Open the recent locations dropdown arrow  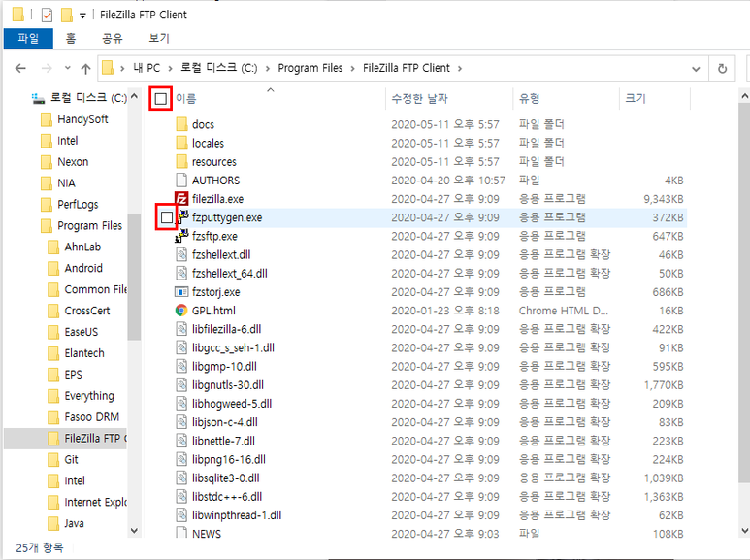(68, 68)
